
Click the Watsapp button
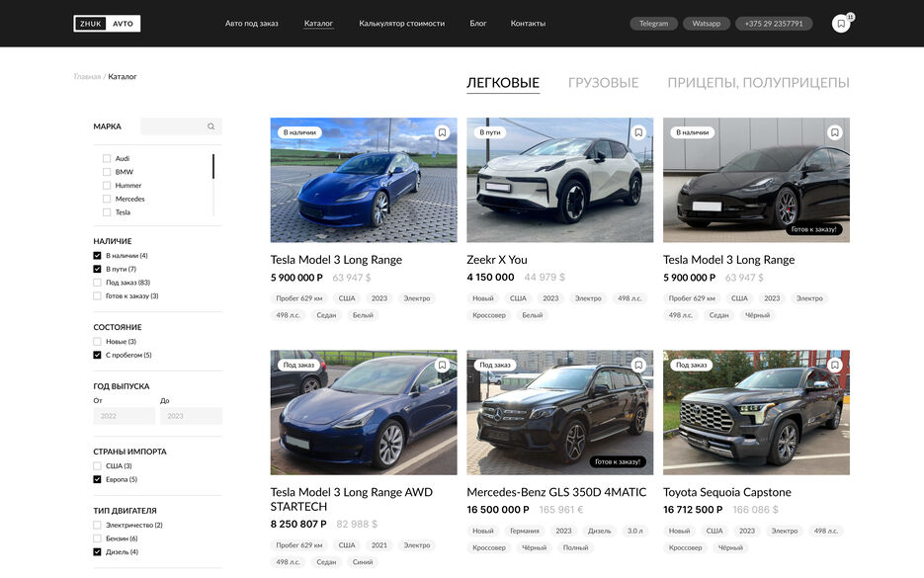[x=706, y=24]
